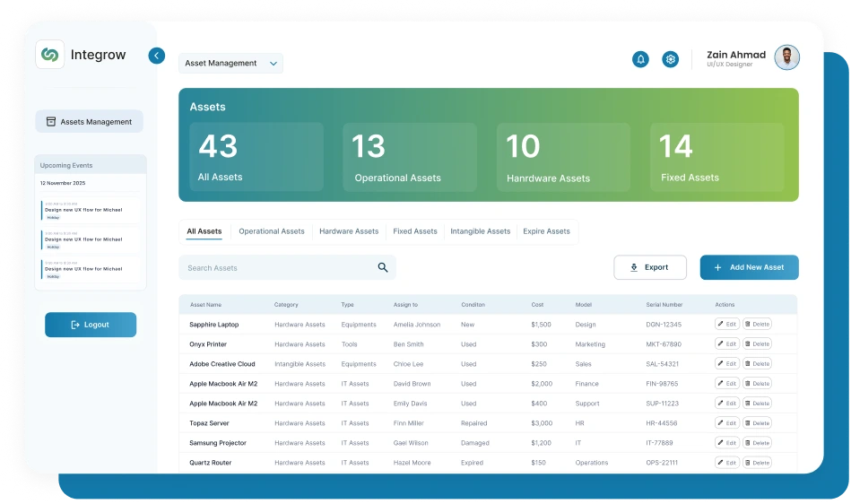Open Assets Management in sidebar
Viewport: 851px width, 504px height.
tap(89, 122)
